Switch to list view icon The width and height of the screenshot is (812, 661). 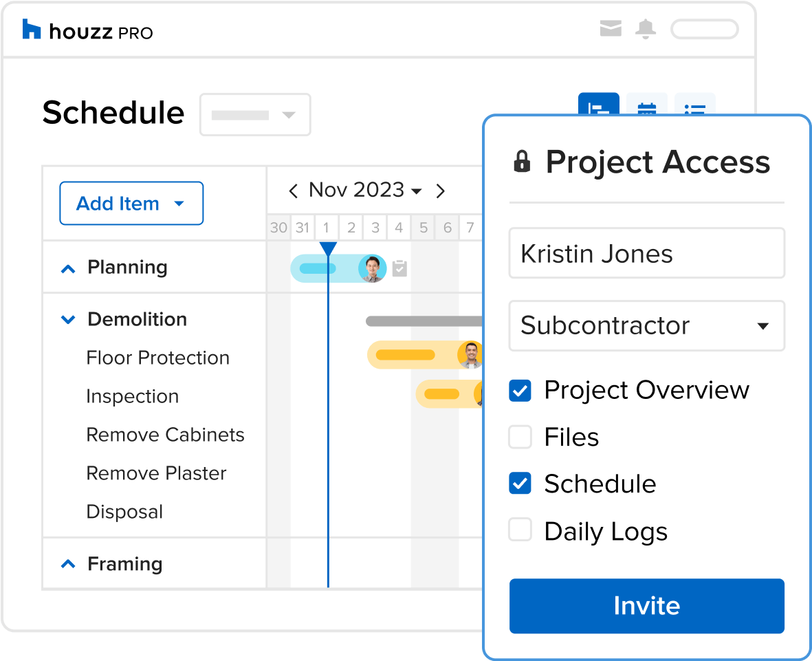click(695, 105)
